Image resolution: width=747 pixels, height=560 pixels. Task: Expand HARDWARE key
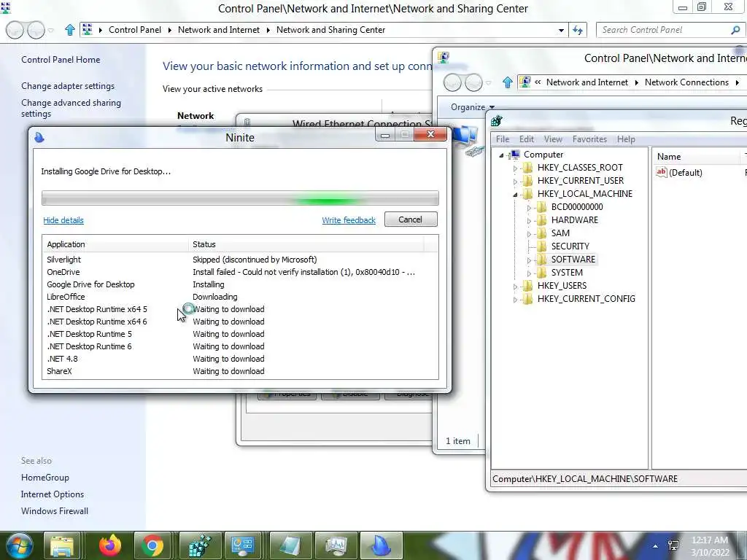pos(529,220)
